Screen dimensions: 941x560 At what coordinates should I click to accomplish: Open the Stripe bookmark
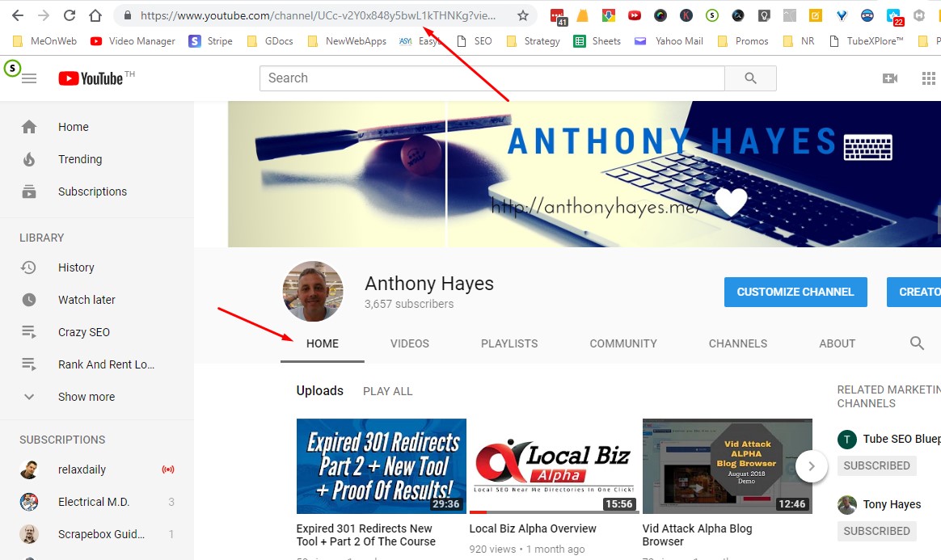(x=211, y=40)
